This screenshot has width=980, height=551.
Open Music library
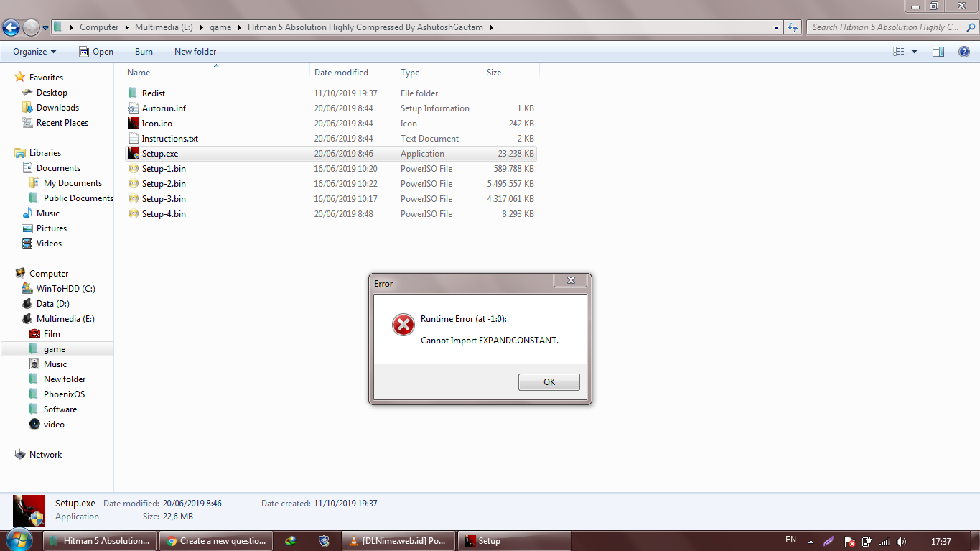pos(48,213)
